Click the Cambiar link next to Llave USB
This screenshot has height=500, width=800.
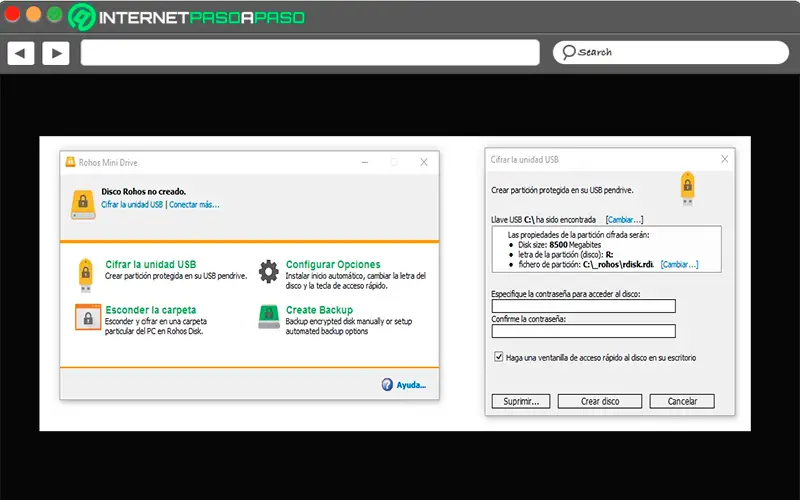tap(624, 220)
